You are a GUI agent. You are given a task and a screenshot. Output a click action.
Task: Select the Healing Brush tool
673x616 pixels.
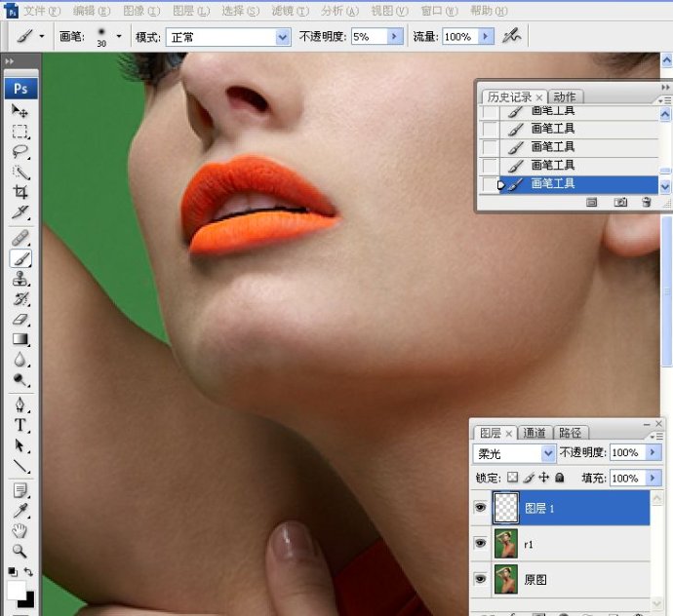tap(20, 237)
